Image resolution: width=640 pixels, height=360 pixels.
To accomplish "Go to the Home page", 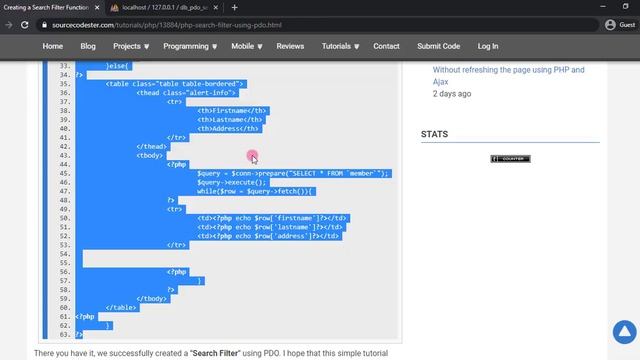I will [53, 46].
